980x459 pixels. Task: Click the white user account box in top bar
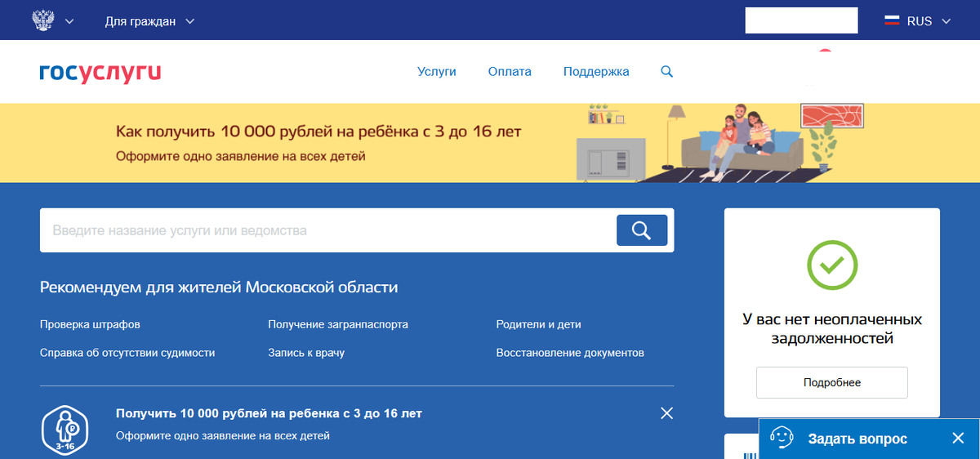[x=801, y=20]
